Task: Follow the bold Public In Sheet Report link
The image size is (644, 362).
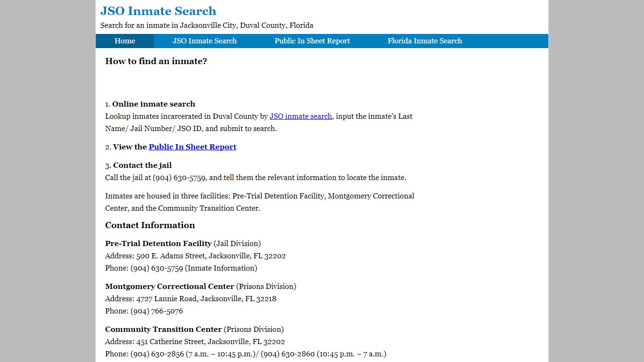Action: (192, 147)
